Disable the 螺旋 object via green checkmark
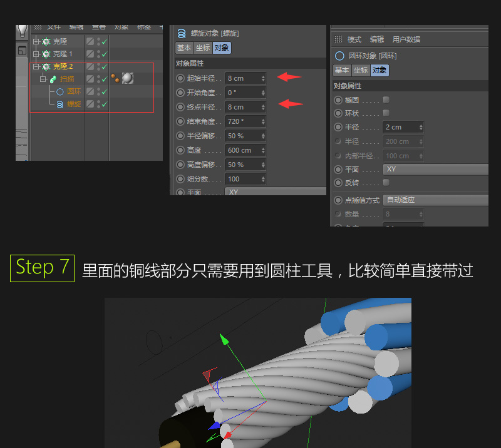This screenshot has width=501, height=448. click(x=105, y=104)
